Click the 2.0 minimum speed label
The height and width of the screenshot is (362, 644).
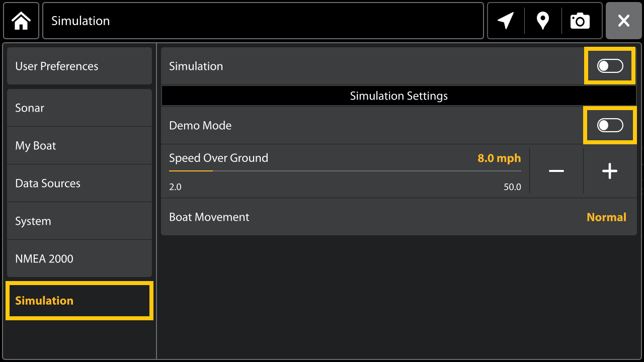175,187
